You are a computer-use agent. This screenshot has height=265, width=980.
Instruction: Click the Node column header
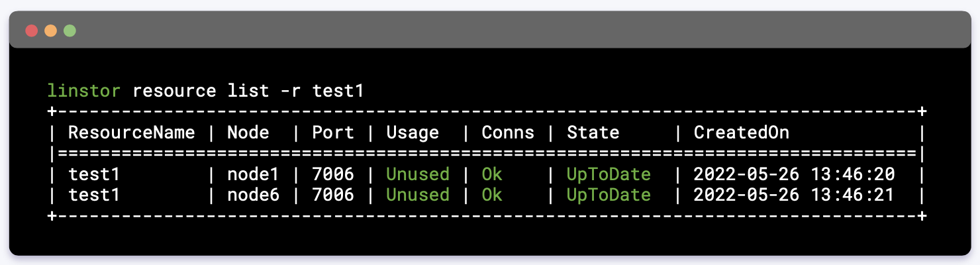click(248, 132)
